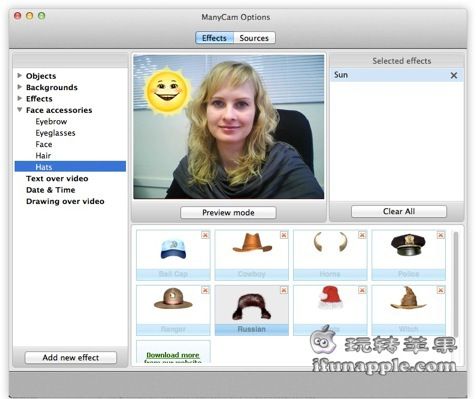
Task: Delete the Police hat with its red X
Action: [440, 235]
